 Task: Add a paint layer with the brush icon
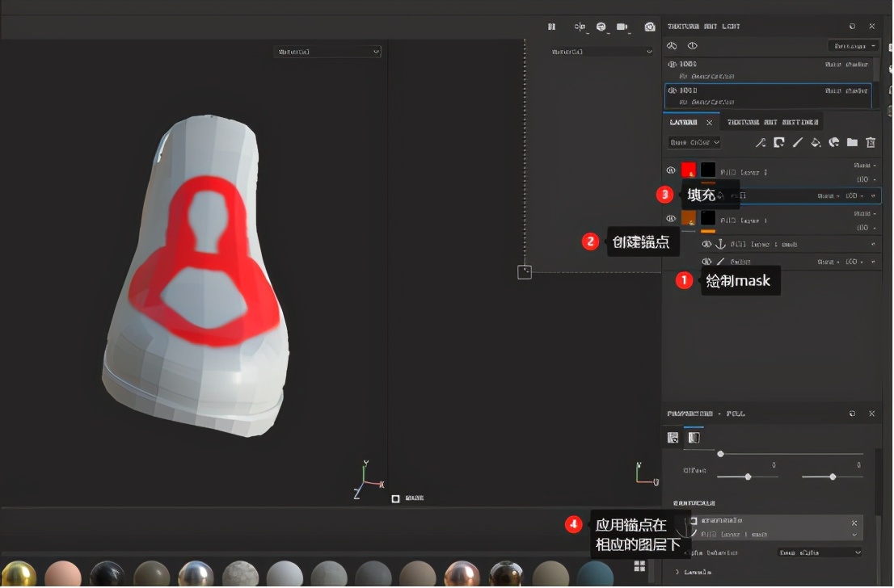pos(797,142)
